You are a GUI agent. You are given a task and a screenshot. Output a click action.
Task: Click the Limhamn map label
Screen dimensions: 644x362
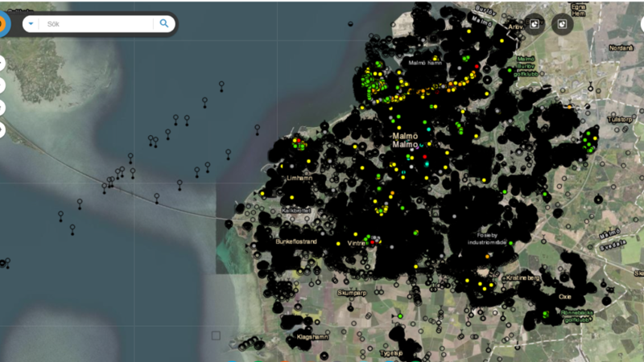tap(299, 178)
